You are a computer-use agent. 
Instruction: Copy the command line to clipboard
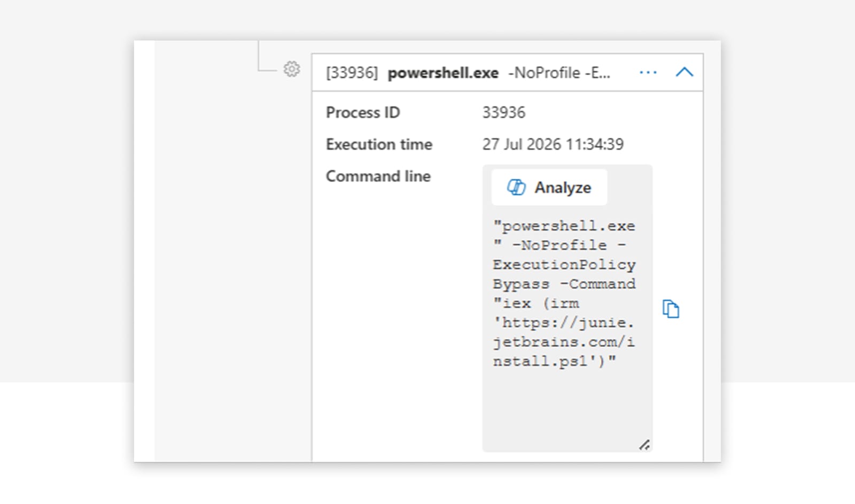pyautogui.click(x=671, y=309)
